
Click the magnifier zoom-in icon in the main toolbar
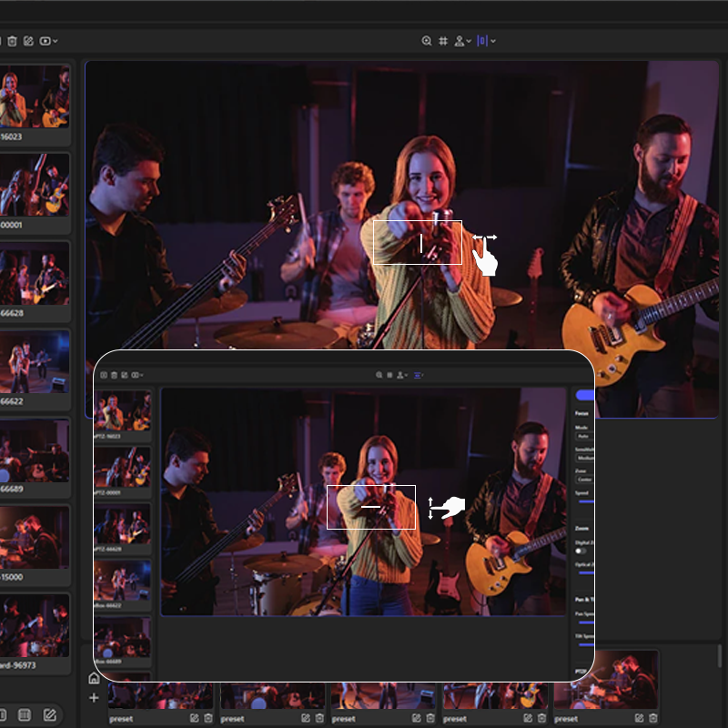click(427, 41)
